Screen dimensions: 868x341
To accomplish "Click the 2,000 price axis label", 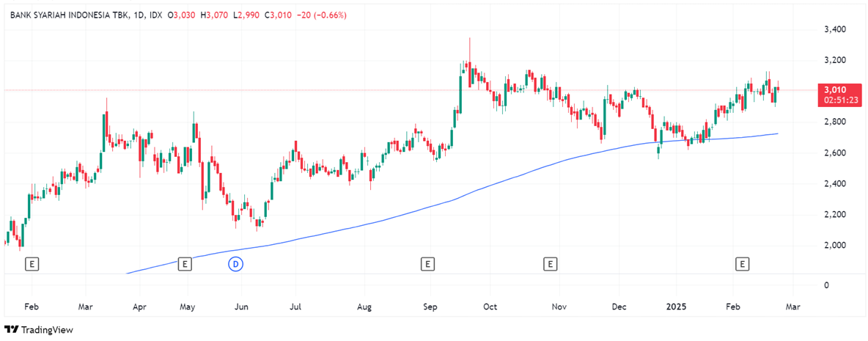I will tap(834, 246).
